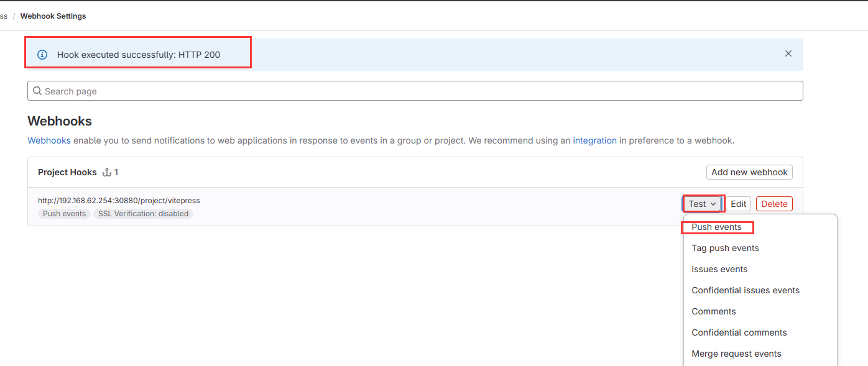Open the Webhooks documentation link
Image resolution: width=868 pixels, height=366 pixels.
[x=49, y=140]
